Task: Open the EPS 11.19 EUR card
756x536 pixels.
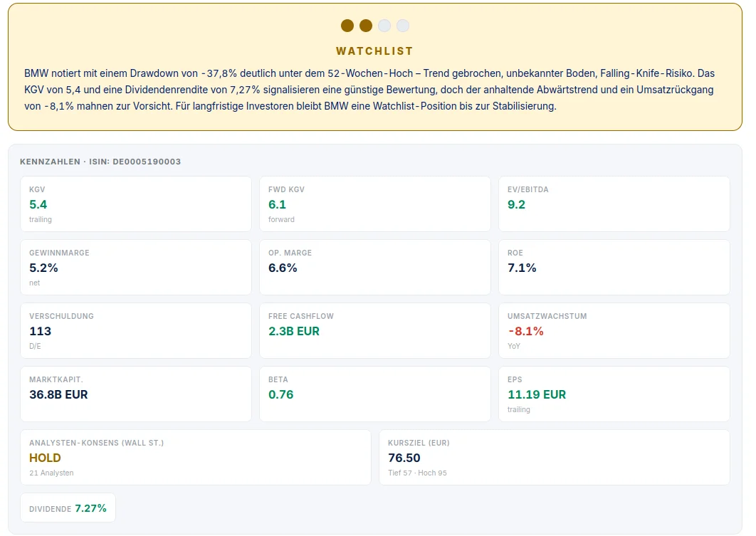Action: coord(614,394)
